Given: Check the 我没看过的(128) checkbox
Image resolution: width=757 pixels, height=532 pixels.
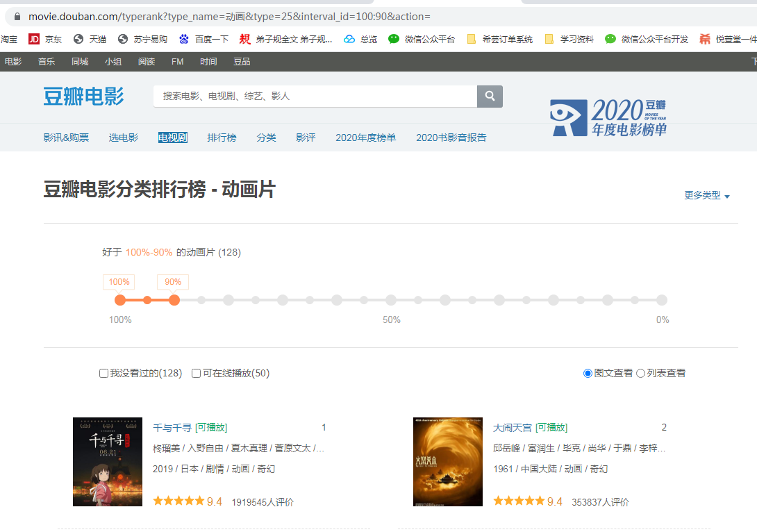Looking at the screenshot, I should pos(103,373).
